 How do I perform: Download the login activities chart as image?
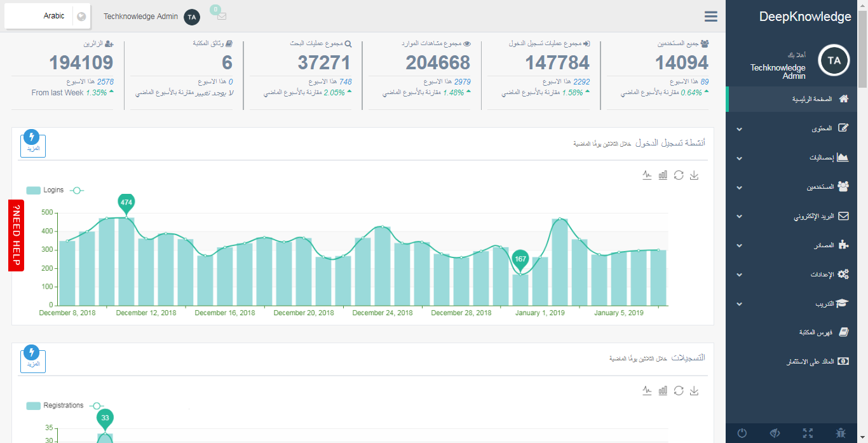(694, 175)
